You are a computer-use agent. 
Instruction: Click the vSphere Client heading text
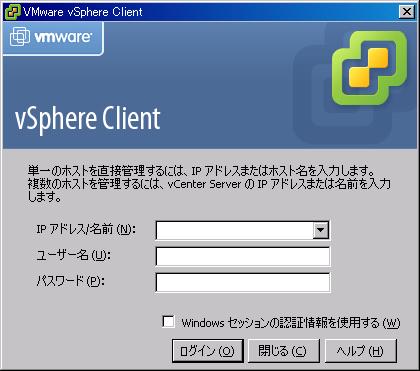click(x=88, y=119)
